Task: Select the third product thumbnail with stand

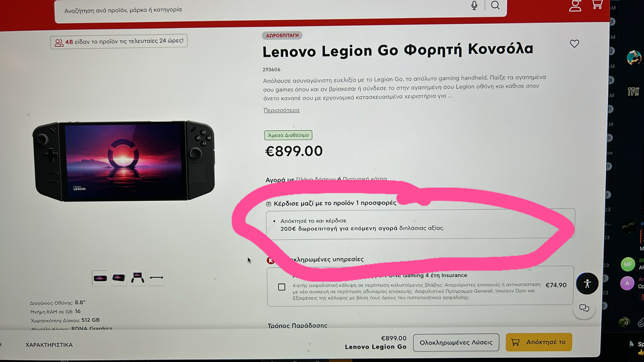Action: pyautogui.click(x=138, y=278)
